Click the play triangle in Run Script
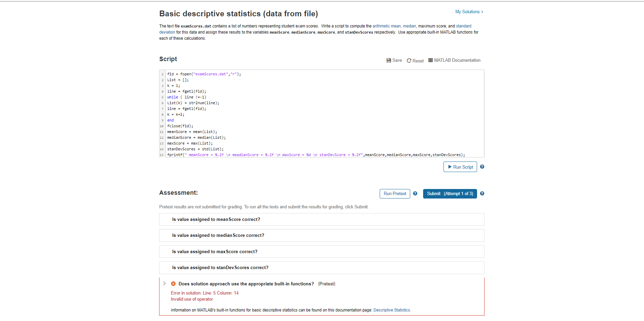644x321 pixels. pyautogui.click(x=450, y=167)
